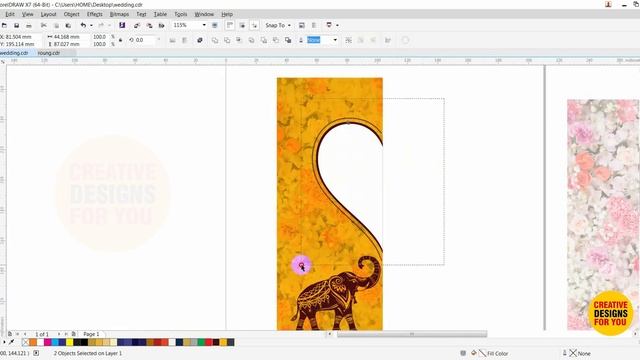The image size is (640, 360).
Task: Click the horizontal scrollbar thumb
Action: [x=412, y=334]
